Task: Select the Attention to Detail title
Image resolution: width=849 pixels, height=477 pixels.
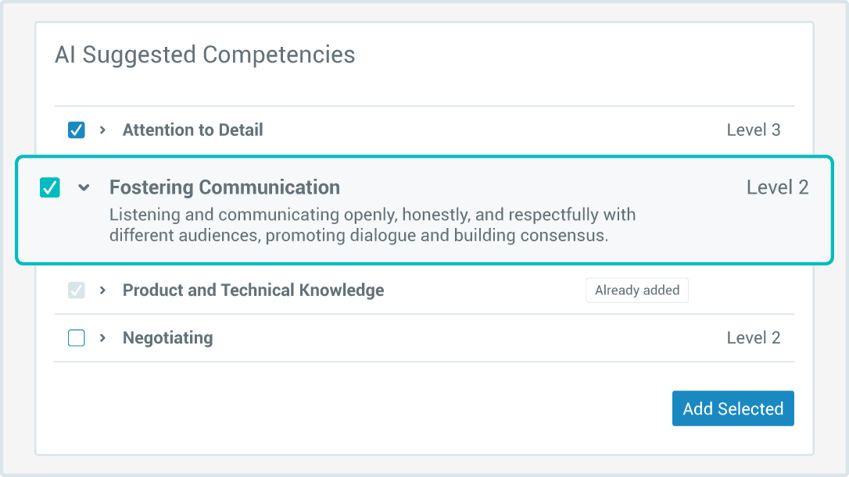Action: pos(193,130)
